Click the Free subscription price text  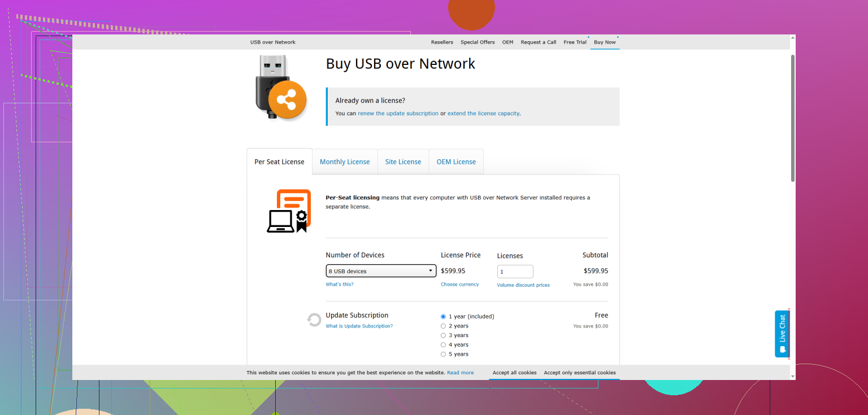click(601, 316)
